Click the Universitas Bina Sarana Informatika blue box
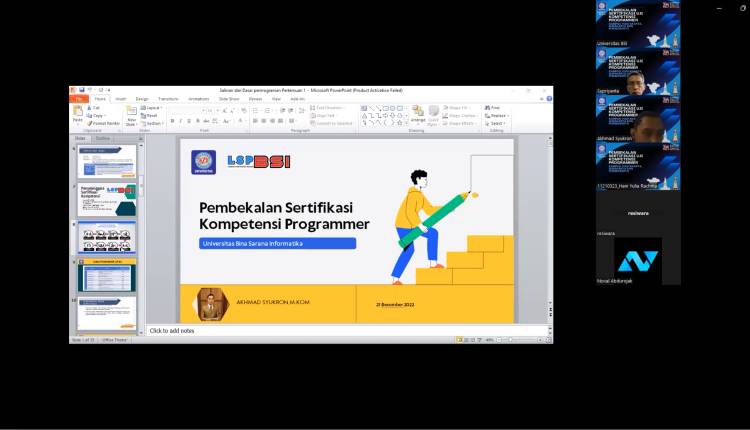750x430 pixels. 277,243
